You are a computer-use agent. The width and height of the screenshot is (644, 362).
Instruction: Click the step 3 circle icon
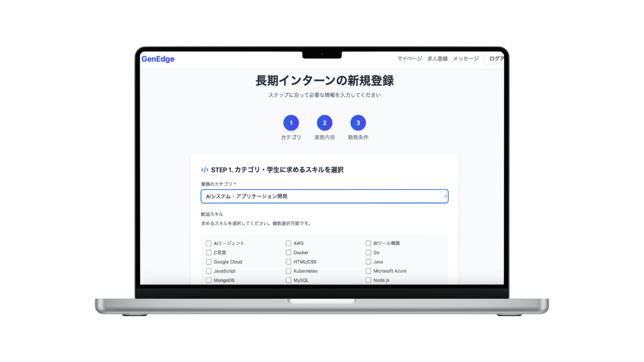(358, 123)
